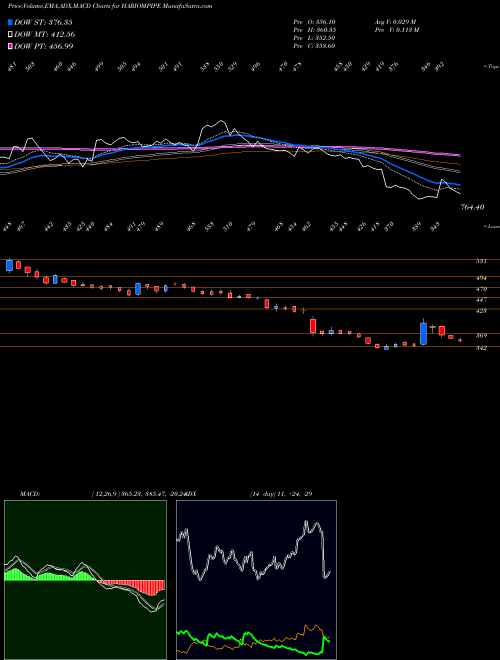Click the '369' price axis label
Image resolution: width=500 pixels, height=660 pixels.
481,336
